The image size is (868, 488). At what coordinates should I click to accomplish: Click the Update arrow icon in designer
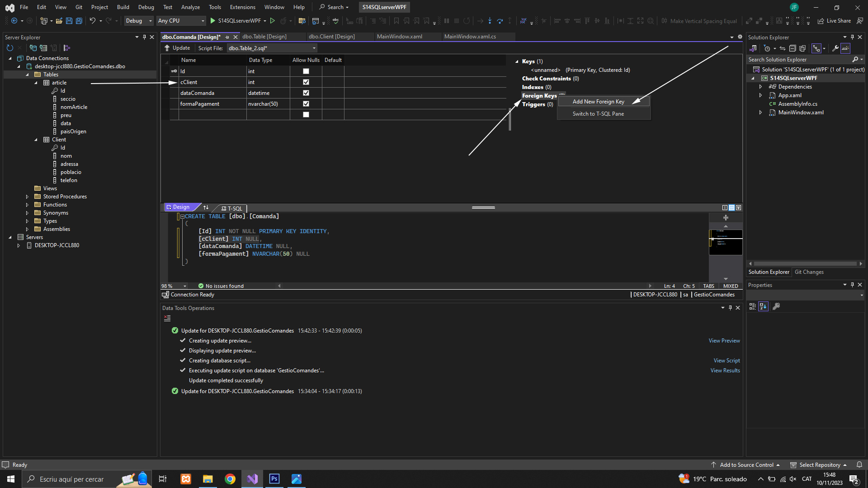click(x=167, y=48)
